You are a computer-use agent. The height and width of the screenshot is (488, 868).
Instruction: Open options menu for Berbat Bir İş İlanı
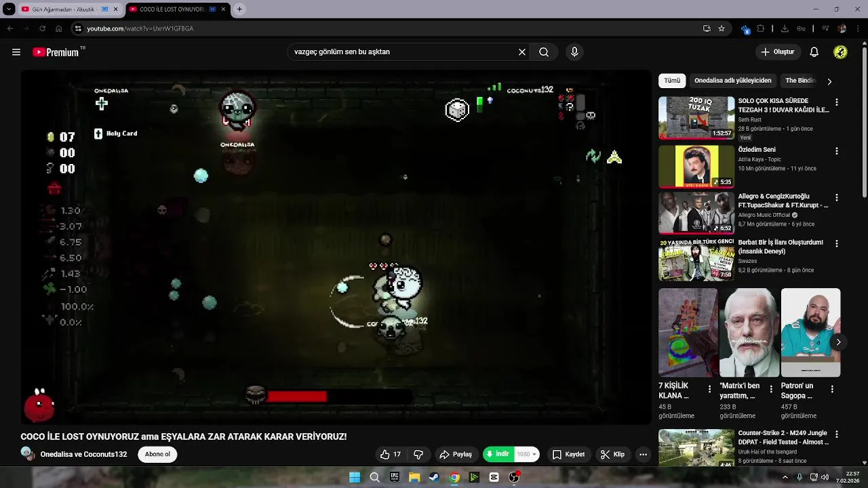836,243
